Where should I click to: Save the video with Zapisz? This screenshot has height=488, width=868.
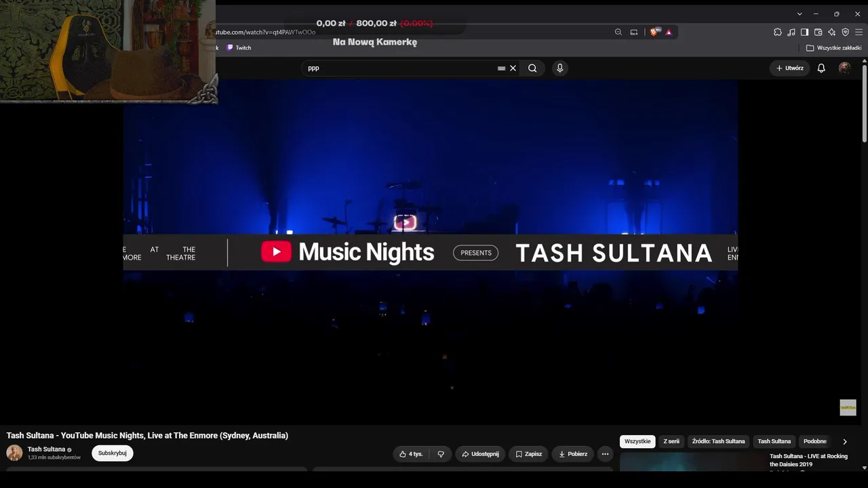click(529, 454)
